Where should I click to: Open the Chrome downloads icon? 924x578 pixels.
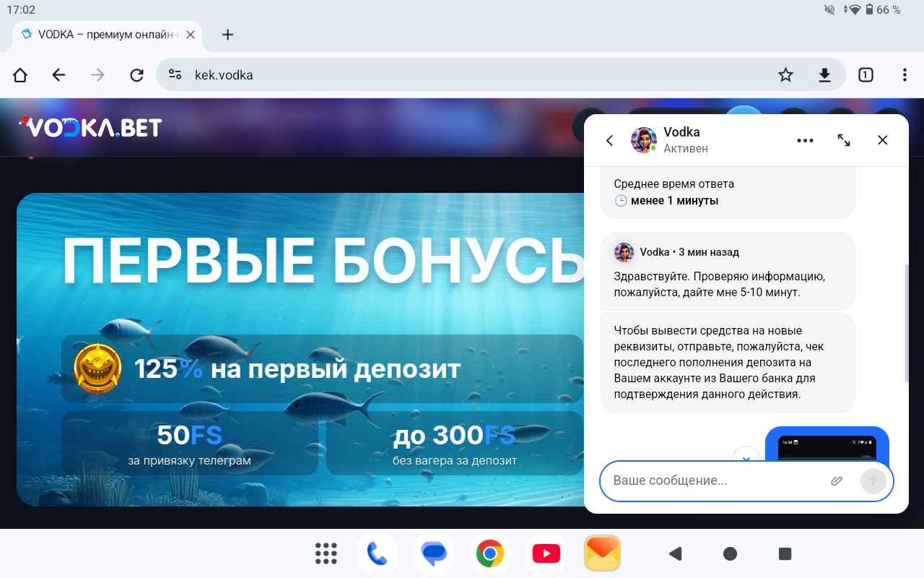pos(824,74)
